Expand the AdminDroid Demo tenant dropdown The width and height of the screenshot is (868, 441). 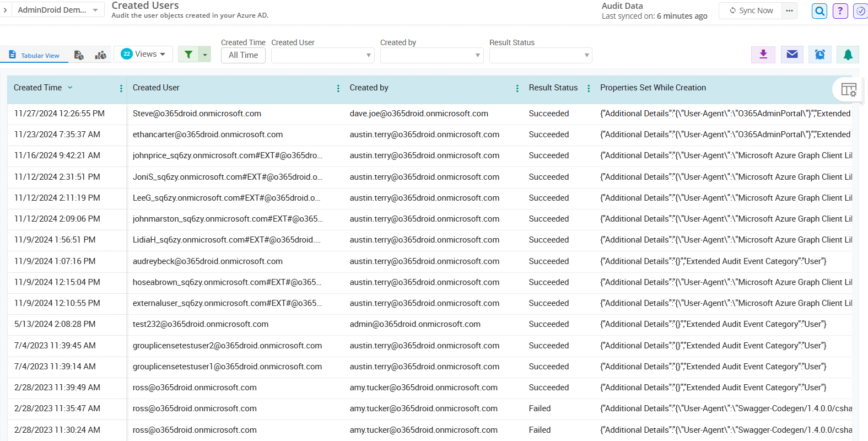(57, 10)
